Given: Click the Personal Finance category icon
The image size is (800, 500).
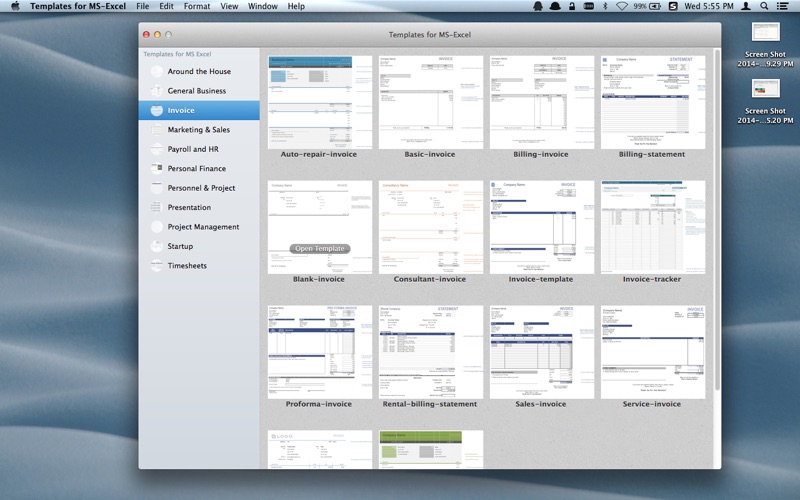Looking at the screenshot, I should [157, 168].
